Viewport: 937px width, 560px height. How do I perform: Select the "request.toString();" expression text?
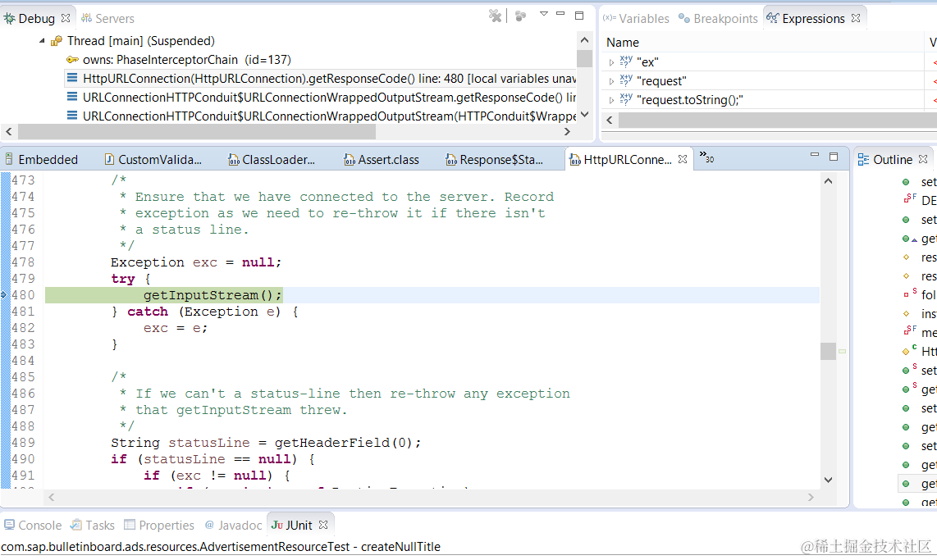[x=690, y=100]
